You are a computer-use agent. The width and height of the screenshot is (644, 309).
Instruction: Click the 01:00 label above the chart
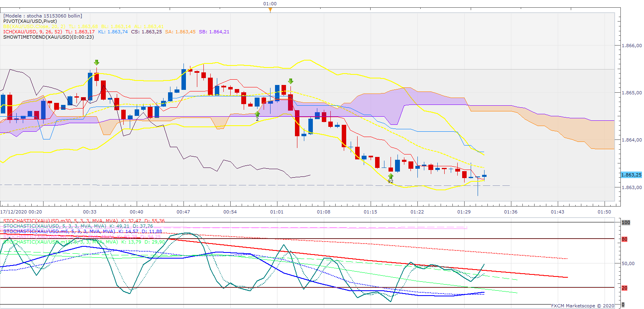click(270, 4)
